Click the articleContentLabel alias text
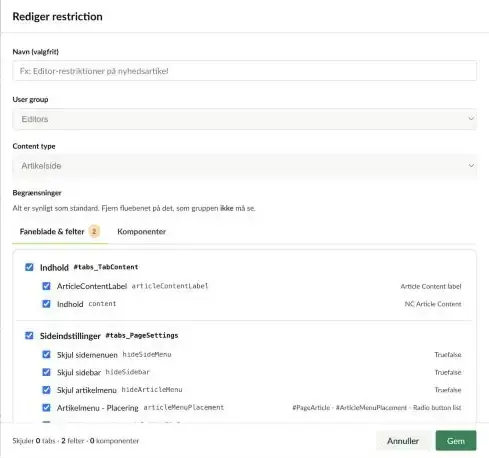This screenshot has height=458, width=489. point(170,286)
